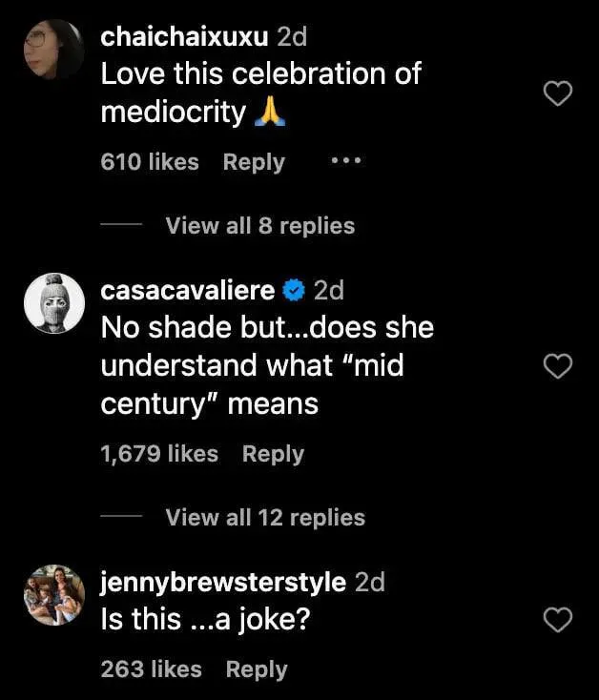Screen dimensions: 599x700
Task: Like casacavaliere's comment with heart icon
Action: click(x=557, y=364)
